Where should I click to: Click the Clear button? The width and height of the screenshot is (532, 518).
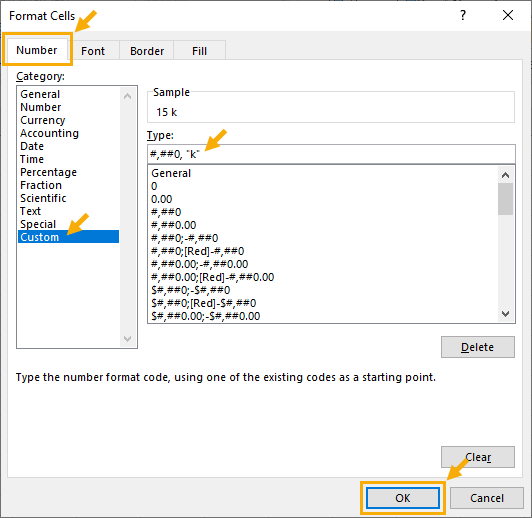pos(477,457)
